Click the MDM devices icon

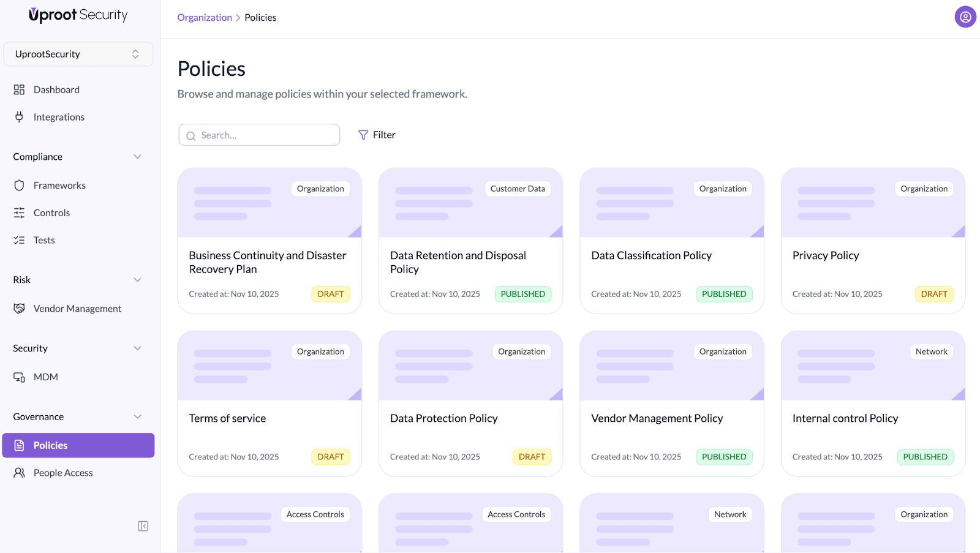click(19, 377)
